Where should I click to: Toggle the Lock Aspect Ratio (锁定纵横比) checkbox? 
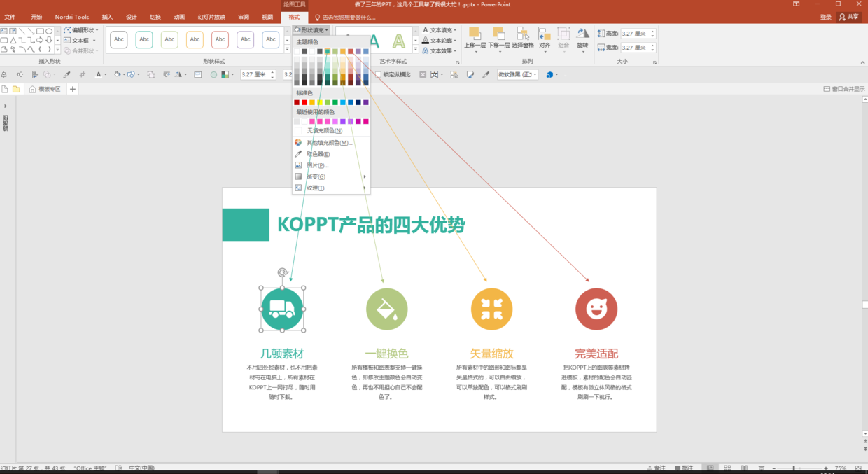coord(379,74)
